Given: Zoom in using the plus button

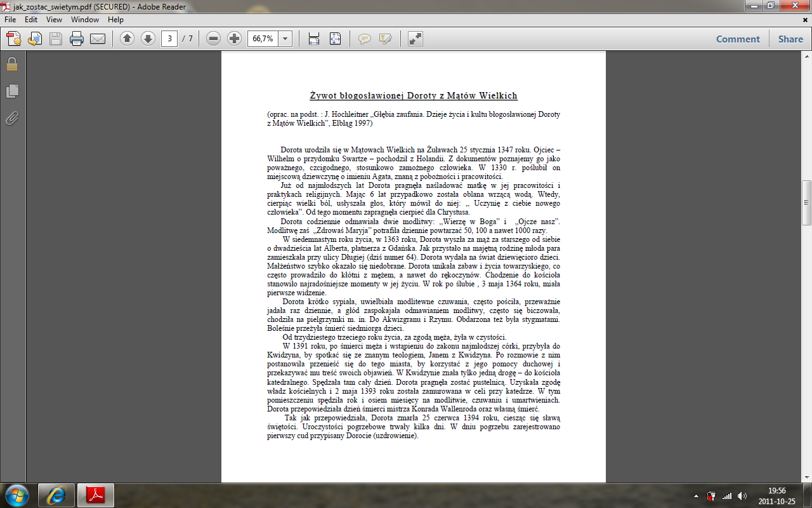Looking at the screenshot, I should pos(235,39).
